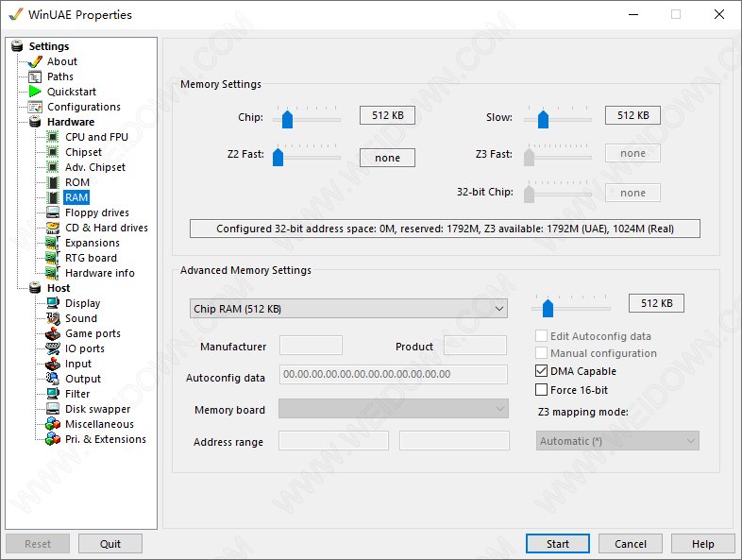Toggle the Edit Autoconfig data checkbox
The width and height of the screenshot is (742, 560).
point(541,336)
